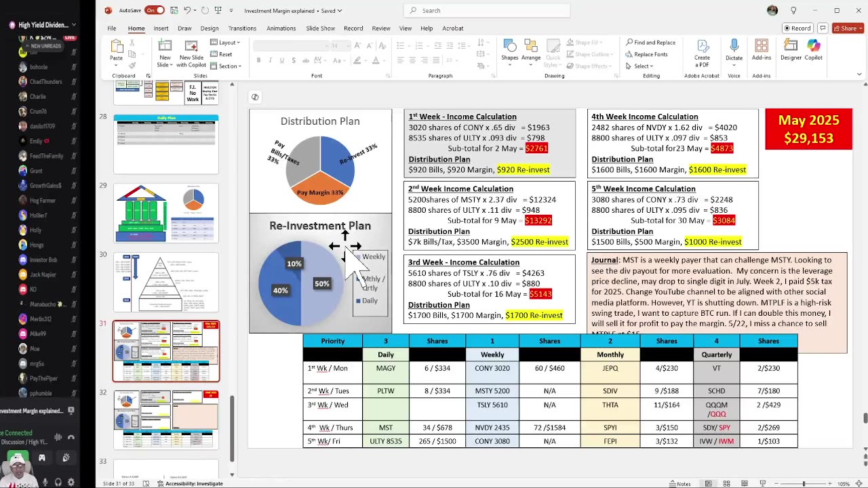Open the user account picture
868x488 pixels.
772,10
